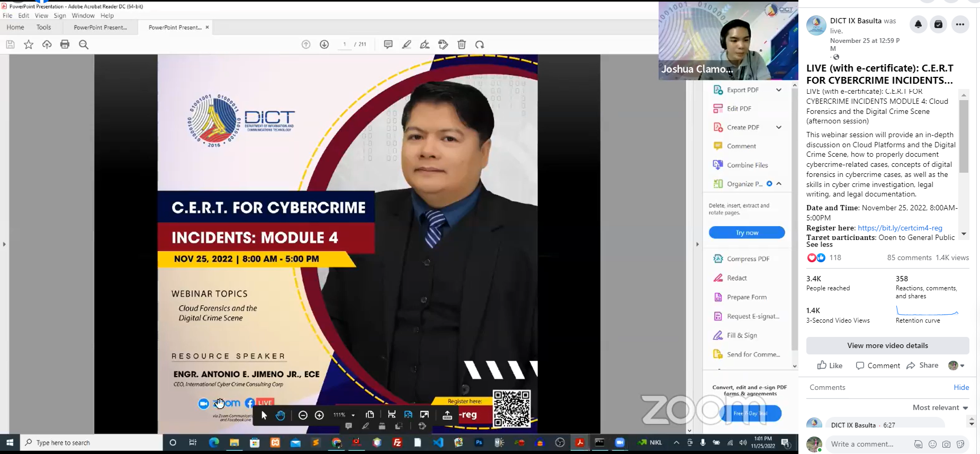Collapse the Organize Pages section chevron

[779, 184]
